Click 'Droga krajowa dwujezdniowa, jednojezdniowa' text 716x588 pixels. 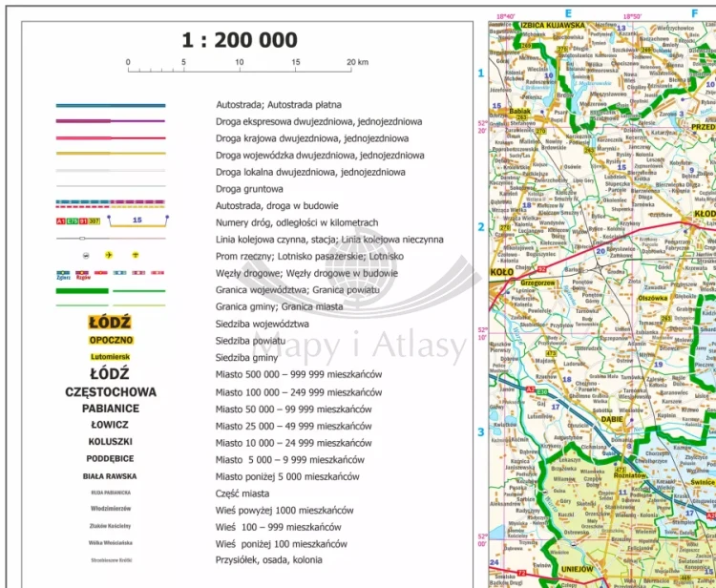tap(312, 138)
